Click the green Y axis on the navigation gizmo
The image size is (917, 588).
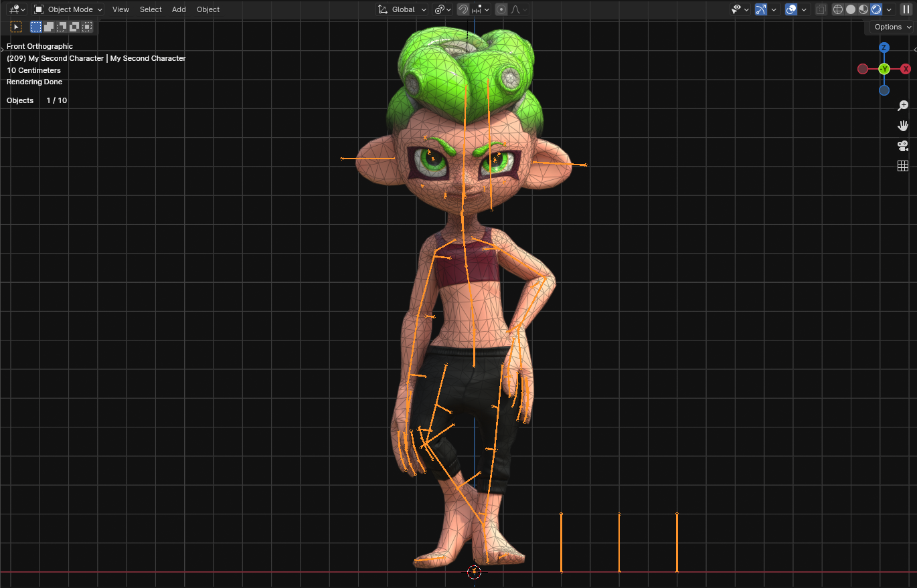[884, 69]
